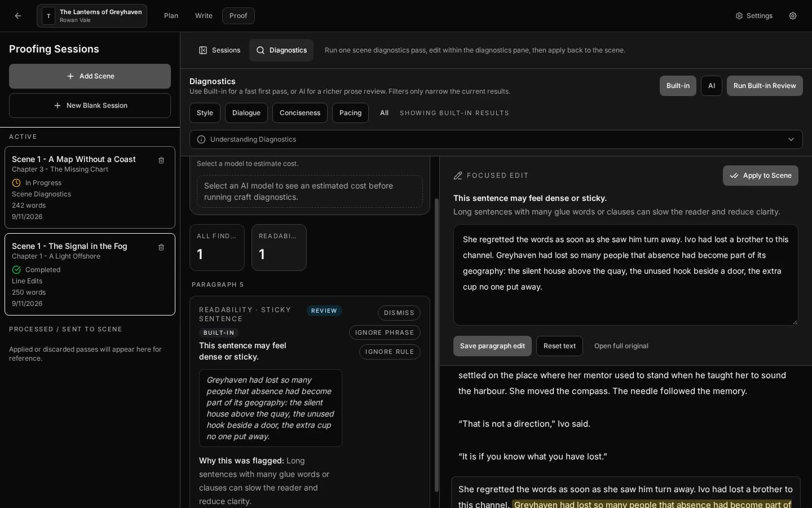Create a New Blank Session
This screenshot has height=508, width=812.
(90, 106)
